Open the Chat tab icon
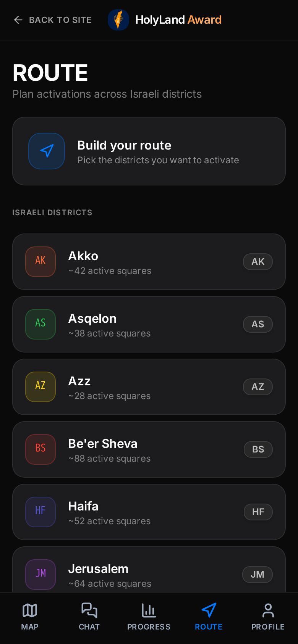 (89, 610)
